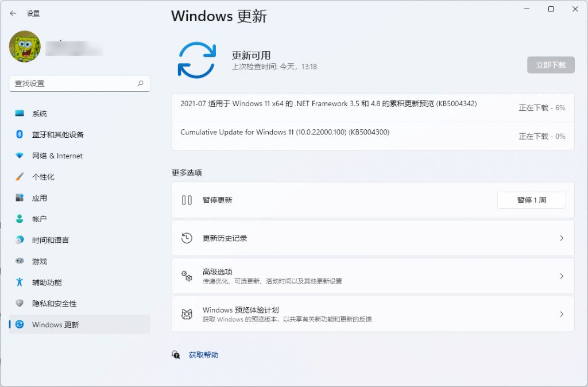Click the gamepad icon for 游戏

(x=20, y=261)
